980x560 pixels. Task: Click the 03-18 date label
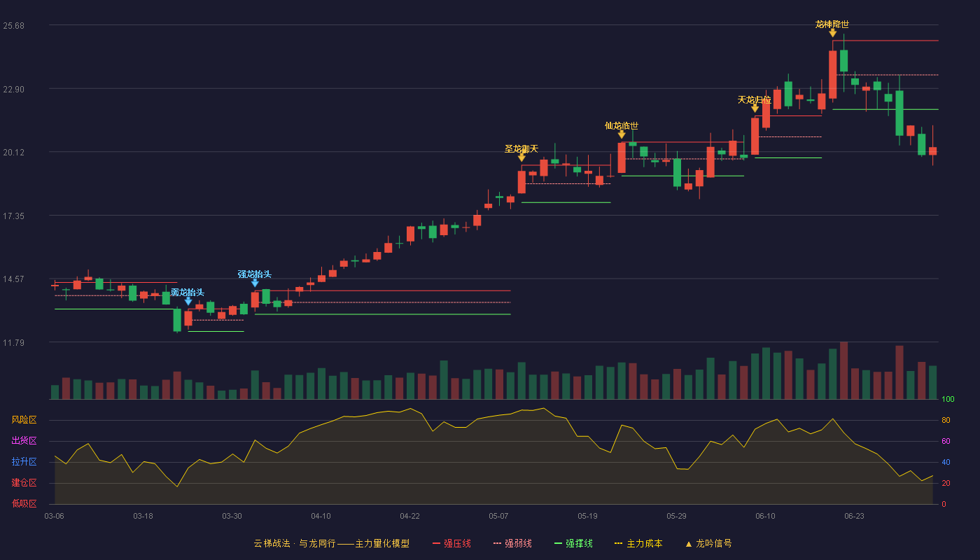[x=143, y=516]
